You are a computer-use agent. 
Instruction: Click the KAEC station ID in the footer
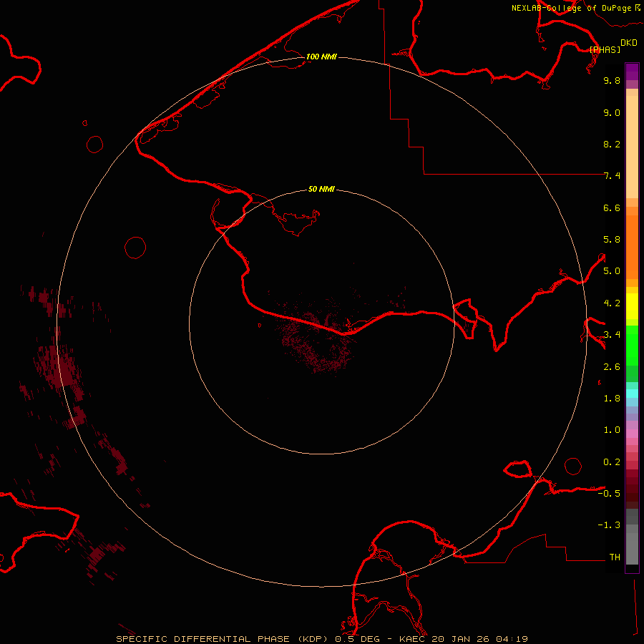click(413, 639)
